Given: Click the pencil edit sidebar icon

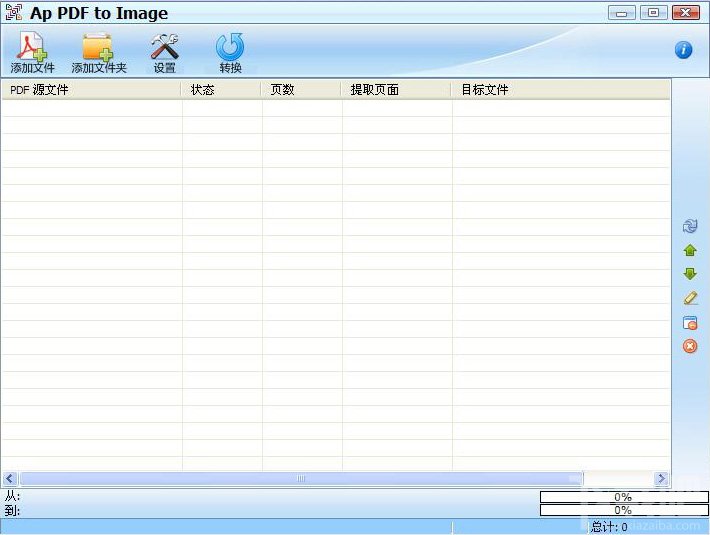Looking at the screenshot, I should [690, 298].
